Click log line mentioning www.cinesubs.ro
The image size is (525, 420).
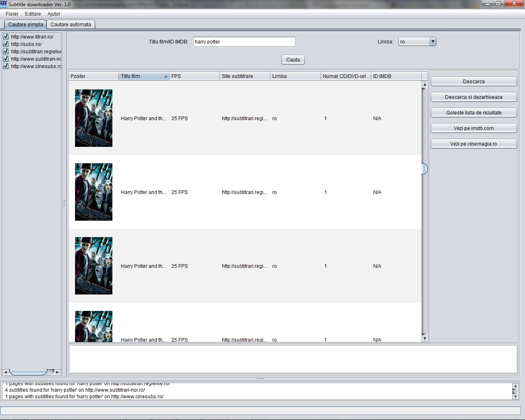(84, 397)
